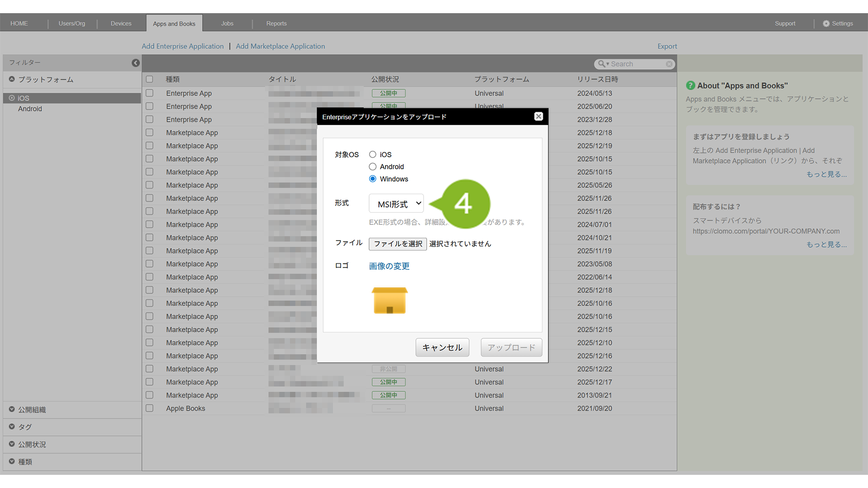Screen dimensions: 868x488
Task: Select the iOS radio button
Action: point(372,154)
